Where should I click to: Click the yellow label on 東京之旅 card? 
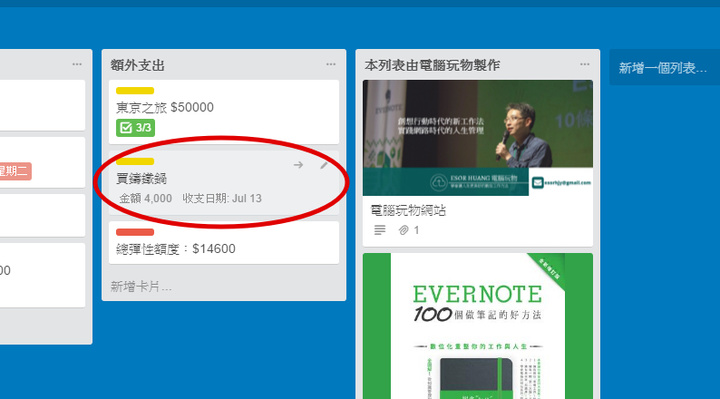pos(135,90)
